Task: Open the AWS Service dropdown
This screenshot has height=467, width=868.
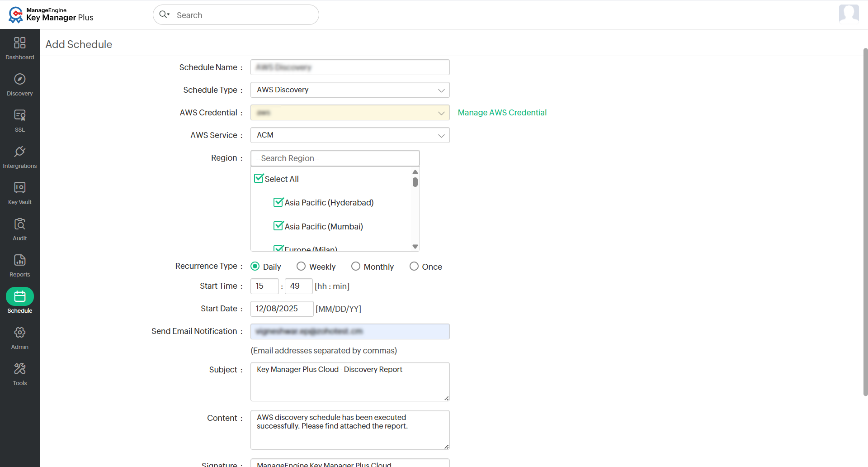Action: (x=350, y=135)
